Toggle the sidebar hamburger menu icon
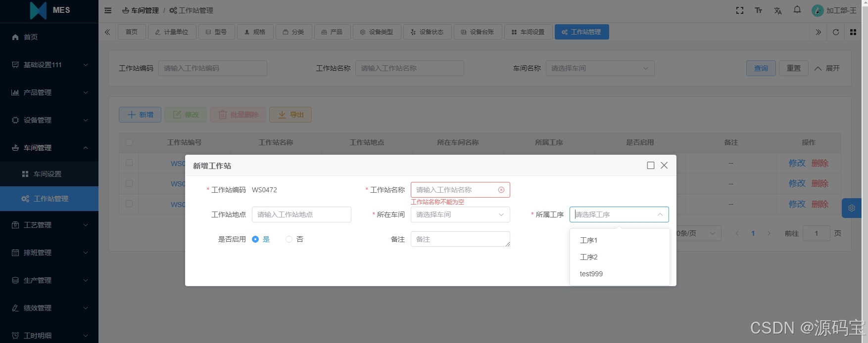Viewport: 868px width, 343px height. pos(108,10)
